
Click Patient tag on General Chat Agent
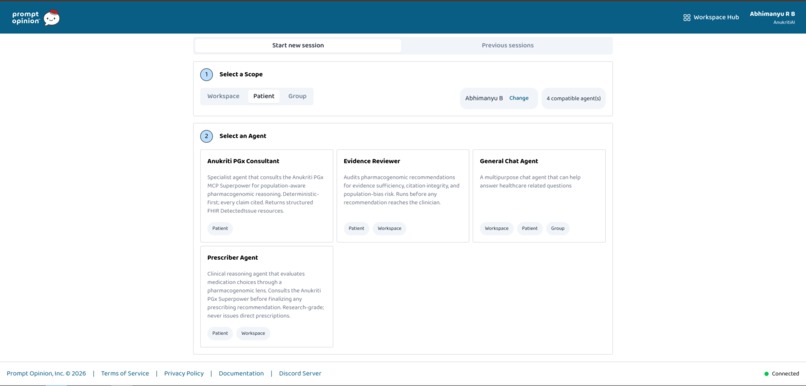(530, 229)
